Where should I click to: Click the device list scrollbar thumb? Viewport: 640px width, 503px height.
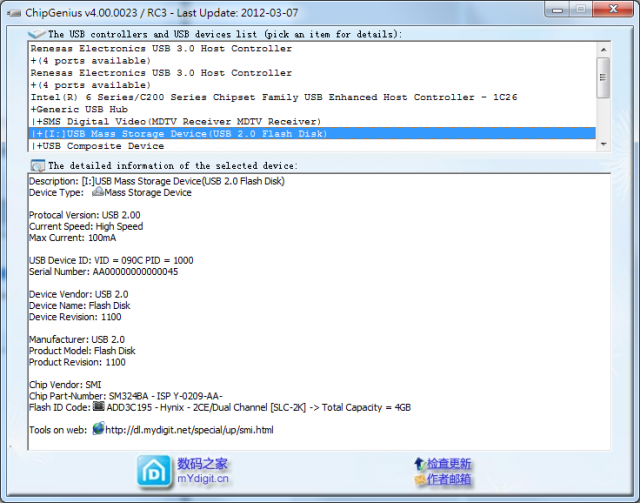tap(603, 78)
